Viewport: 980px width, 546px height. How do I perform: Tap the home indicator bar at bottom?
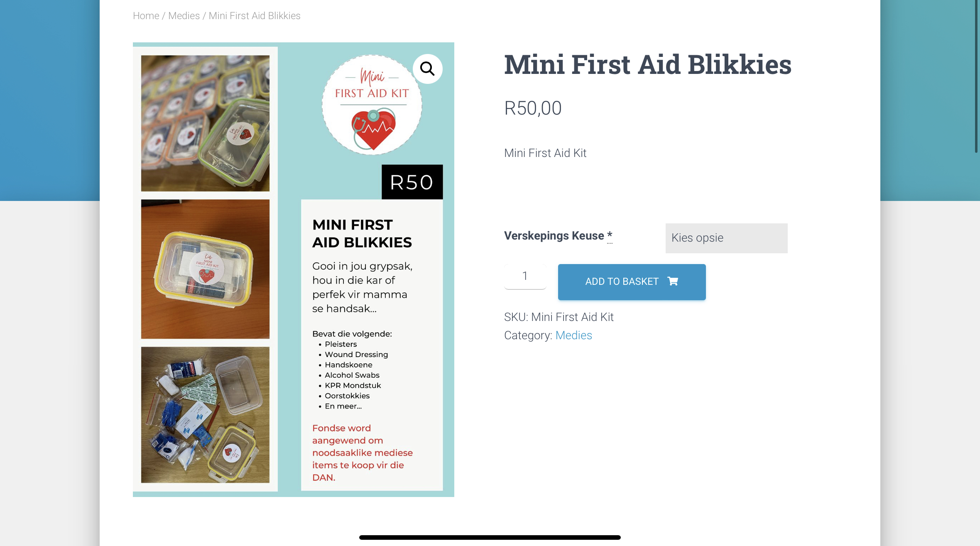coord(490,537)
